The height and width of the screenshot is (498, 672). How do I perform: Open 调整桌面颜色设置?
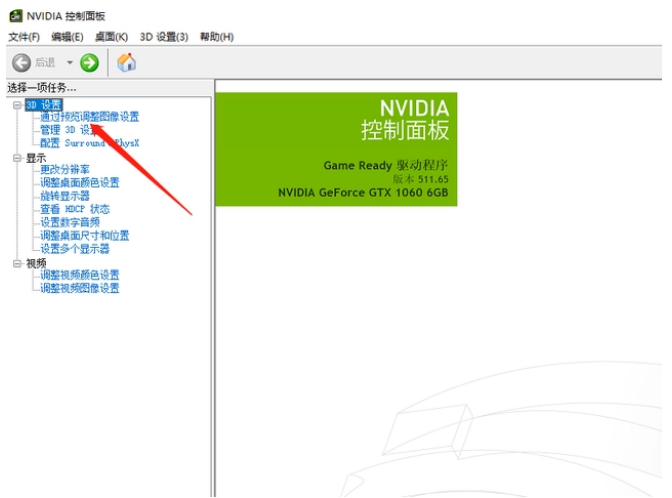coord(80,183)
